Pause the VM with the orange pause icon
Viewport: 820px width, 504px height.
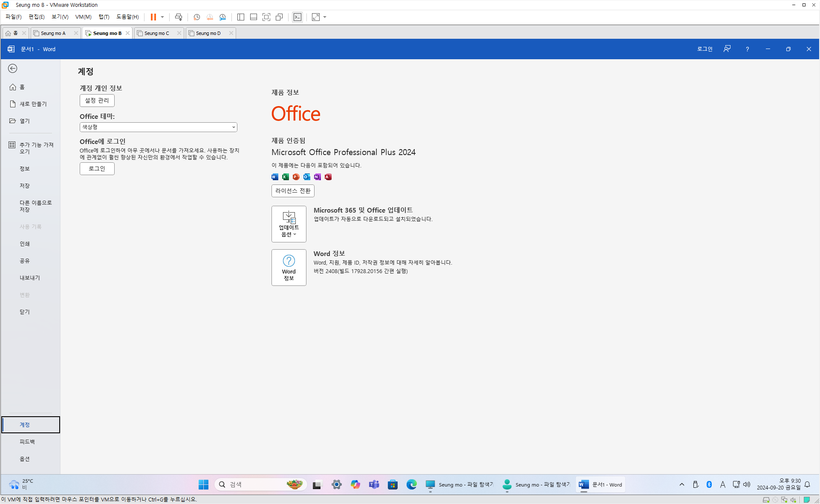[153, 17]
